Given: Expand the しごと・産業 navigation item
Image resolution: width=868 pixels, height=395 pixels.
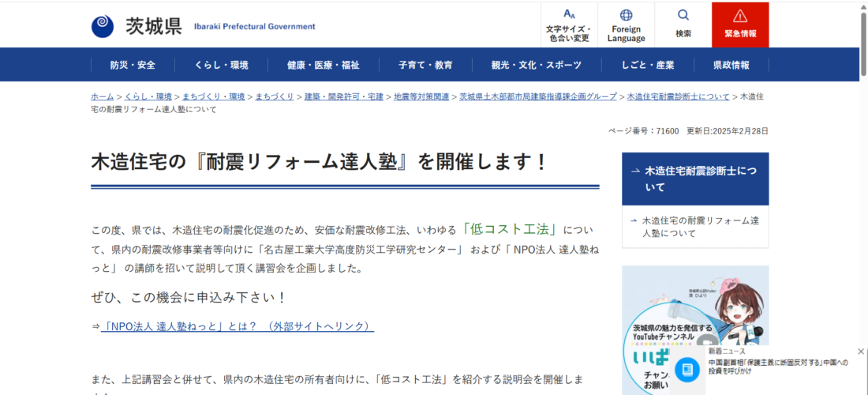Looking at the screenshot, I should pyautogui.click(x=647, y=65).
